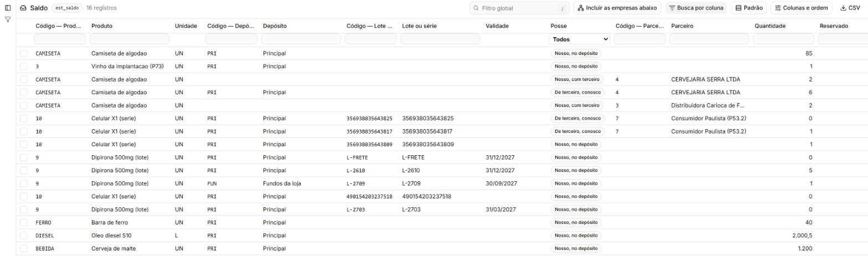Check the Oleo diesel S10 row
This screenshot has width=868, height=256.
pyautogui.click(x=24, y=235)
